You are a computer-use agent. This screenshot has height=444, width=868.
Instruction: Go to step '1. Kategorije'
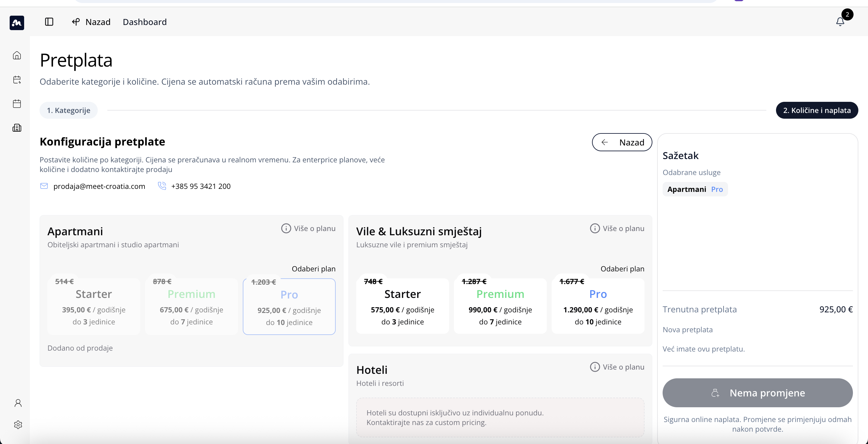tap(68, 111)
